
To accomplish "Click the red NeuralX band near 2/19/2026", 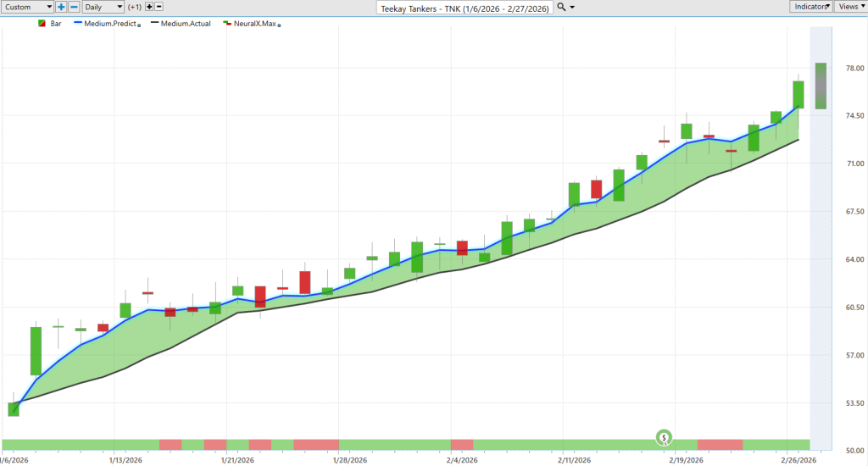I will pos(720,445).
